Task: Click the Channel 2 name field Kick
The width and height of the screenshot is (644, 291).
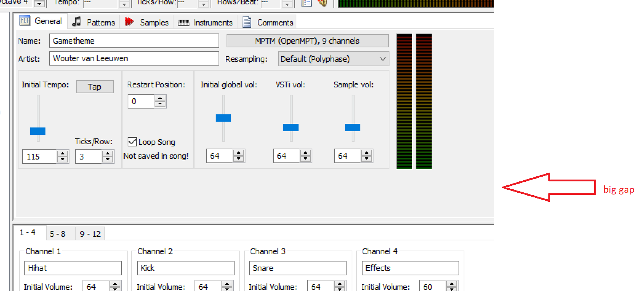Action: 186,268
